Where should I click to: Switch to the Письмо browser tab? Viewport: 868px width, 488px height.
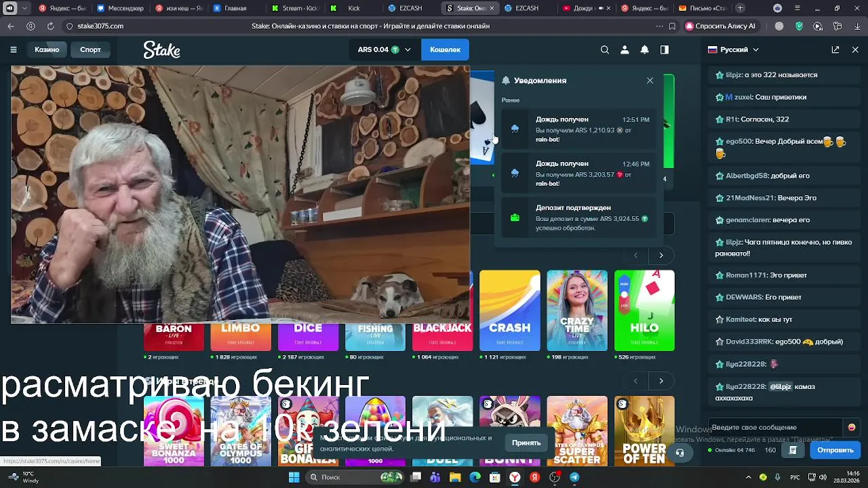click(703, 8)
